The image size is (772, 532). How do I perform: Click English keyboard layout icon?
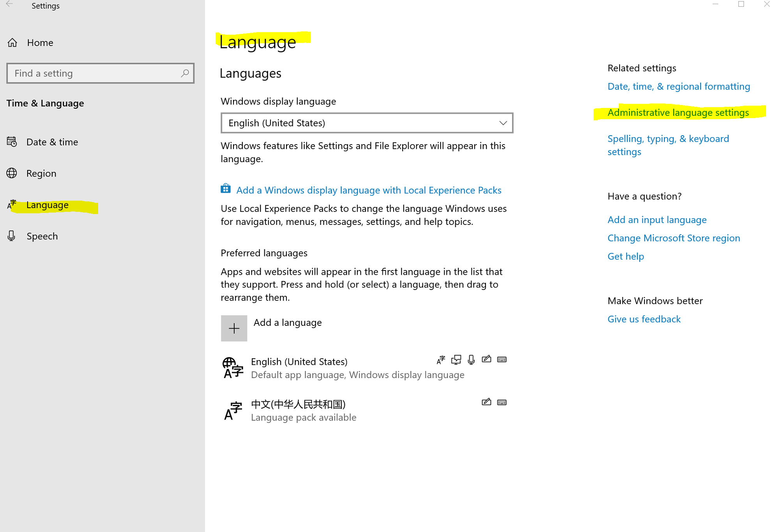502,359
